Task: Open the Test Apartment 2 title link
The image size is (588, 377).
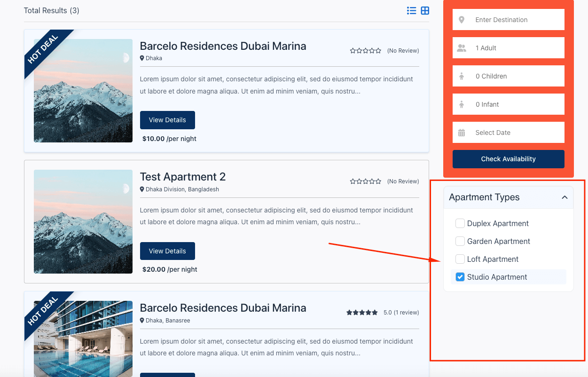Action: 183,177
